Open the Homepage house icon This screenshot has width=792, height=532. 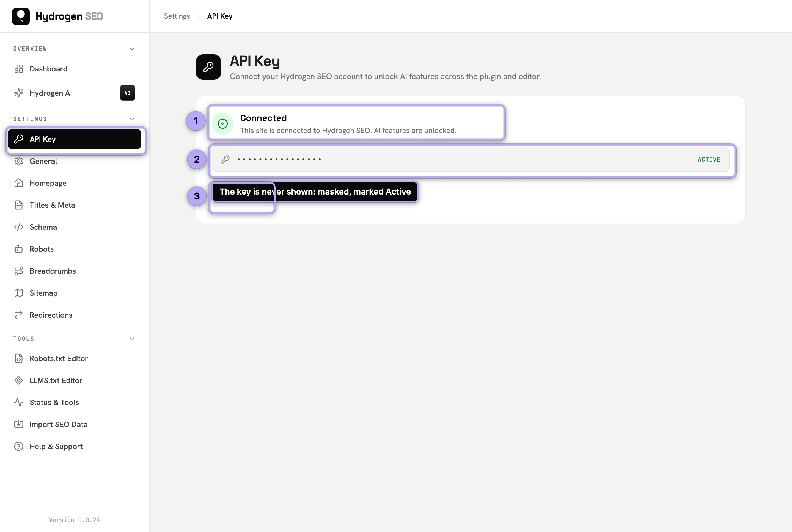(19, 183)
